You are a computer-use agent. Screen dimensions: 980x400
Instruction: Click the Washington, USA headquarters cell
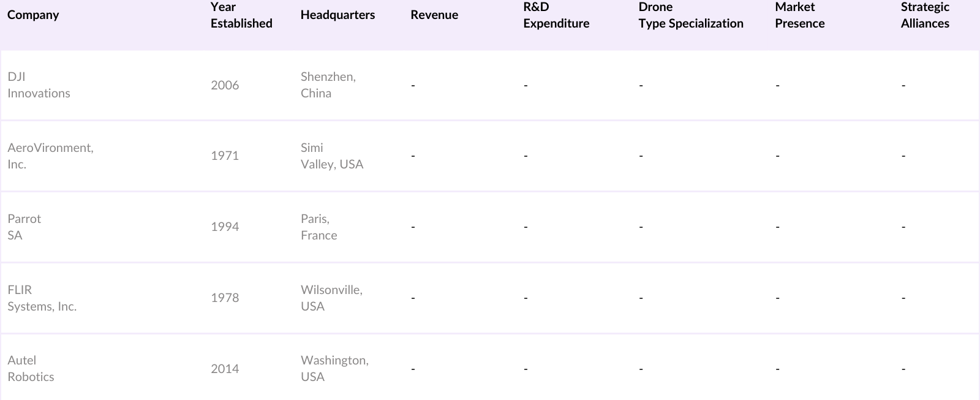pos(334,369)
